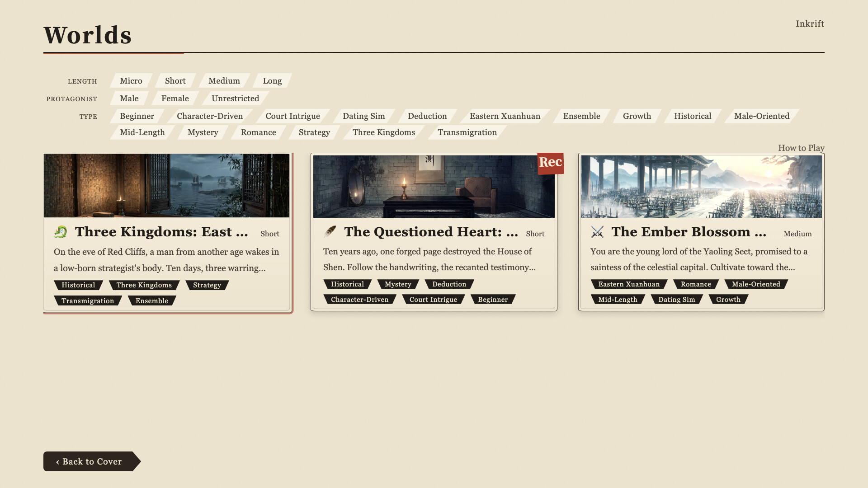Click the House of Shen description text
Screen dimensions: 868x488
429,259
